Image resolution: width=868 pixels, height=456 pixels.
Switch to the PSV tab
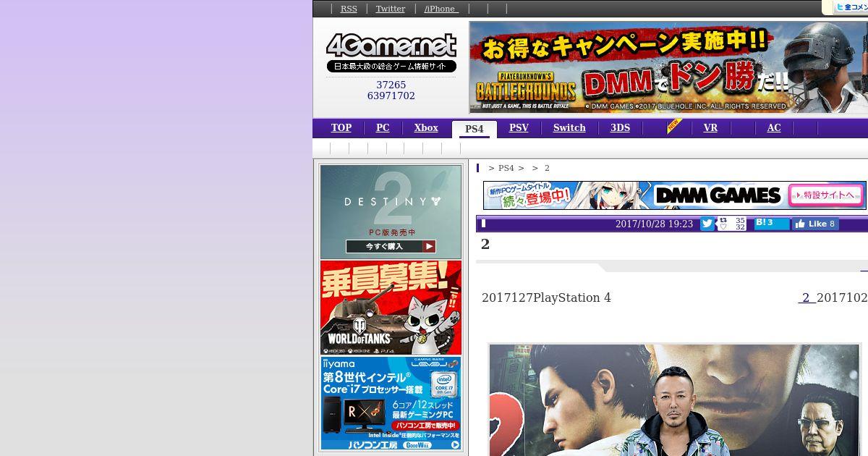click(519, 128)
